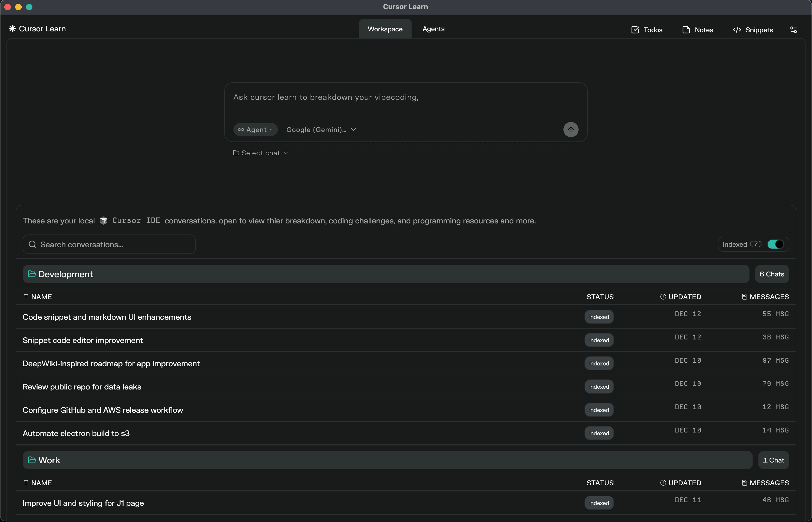Open the Select chat dropdown

pyautogui.click(x=260, y=153)
